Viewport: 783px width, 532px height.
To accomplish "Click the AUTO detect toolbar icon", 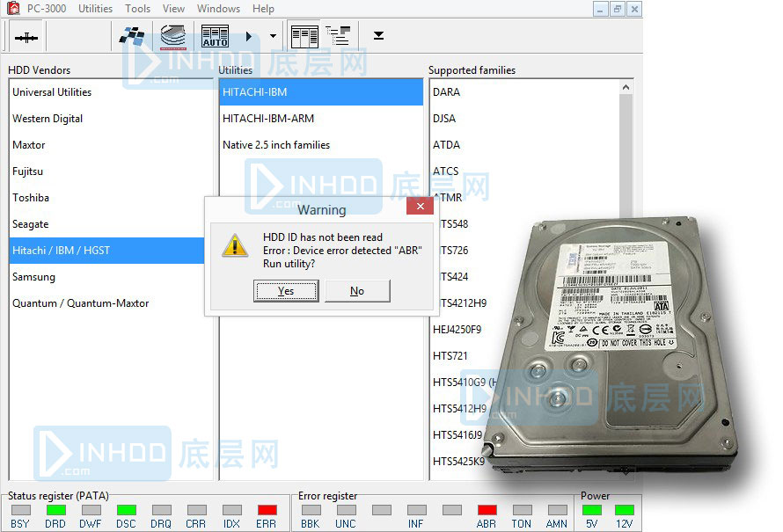I will point(215,37).
